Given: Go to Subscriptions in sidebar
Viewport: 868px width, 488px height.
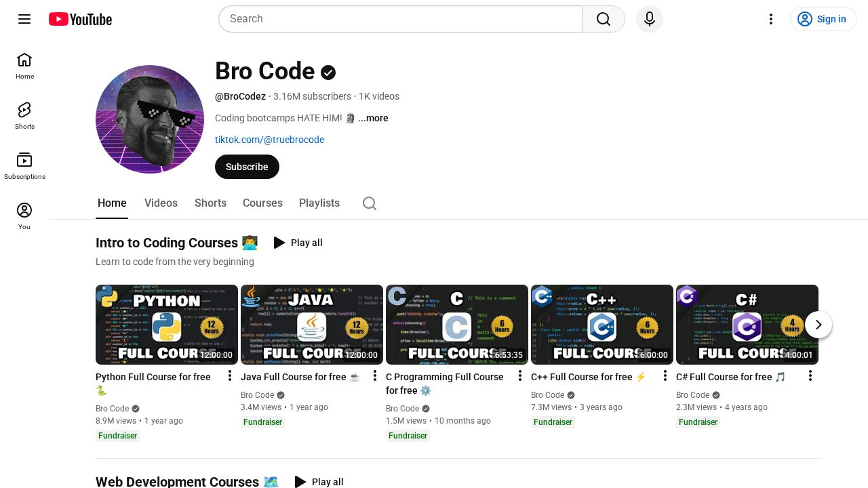Looking at the screenshot, I should click(x=24, y=165).
